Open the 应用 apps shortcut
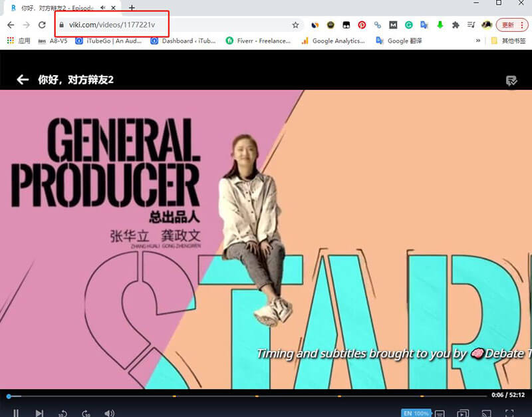This screenshot has height=417, width=532. point(19,41)
